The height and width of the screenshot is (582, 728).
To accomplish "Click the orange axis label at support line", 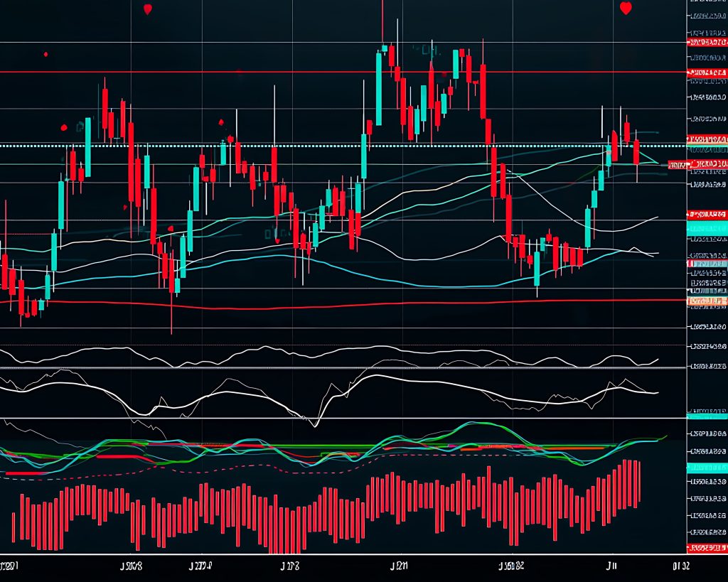I will point(707,301).
